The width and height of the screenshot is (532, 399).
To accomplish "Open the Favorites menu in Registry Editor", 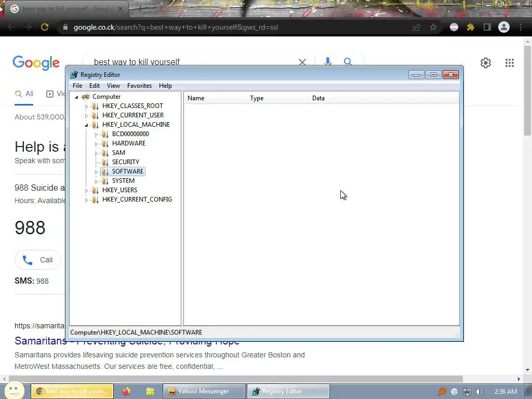I will (139, 86).
